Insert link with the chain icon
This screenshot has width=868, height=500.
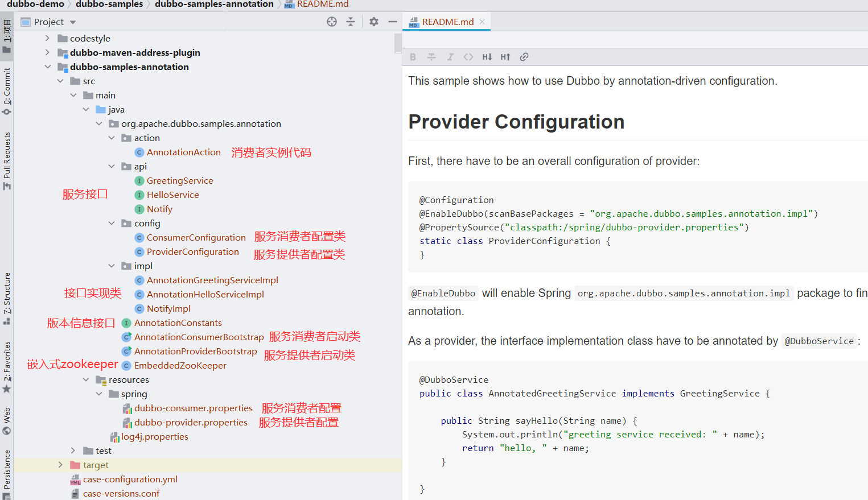pyautogui.click(x=524, y=57)
